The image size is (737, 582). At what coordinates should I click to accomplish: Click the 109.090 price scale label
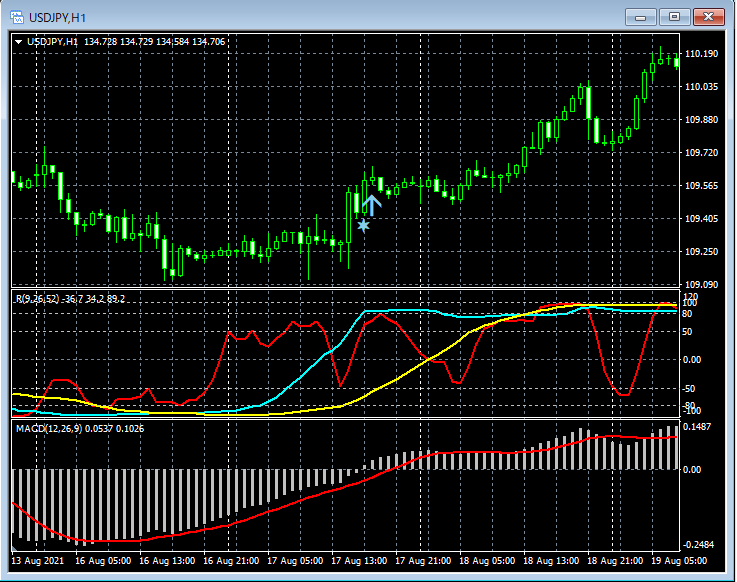click(702, 284)
